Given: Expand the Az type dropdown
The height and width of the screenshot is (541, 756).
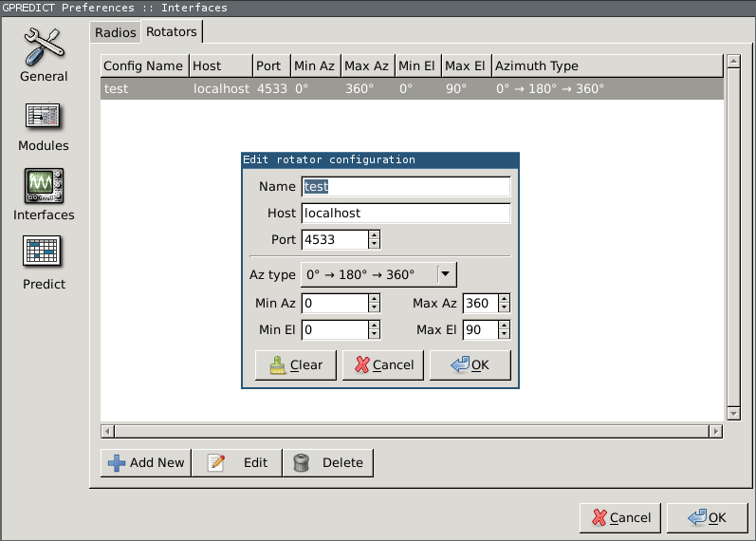Looking at the screenshot, I should pos(446,274).
